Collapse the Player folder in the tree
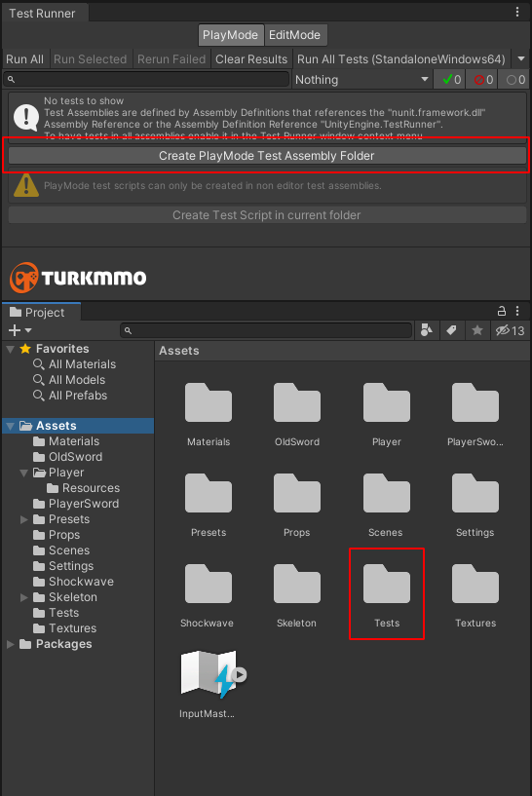 pyautogui.click(x=23, y=473)
